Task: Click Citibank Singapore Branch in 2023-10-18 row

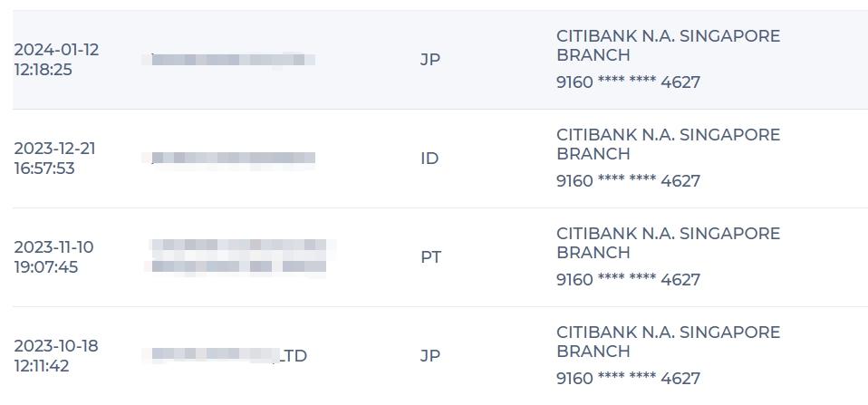Action: pos(668,342)
